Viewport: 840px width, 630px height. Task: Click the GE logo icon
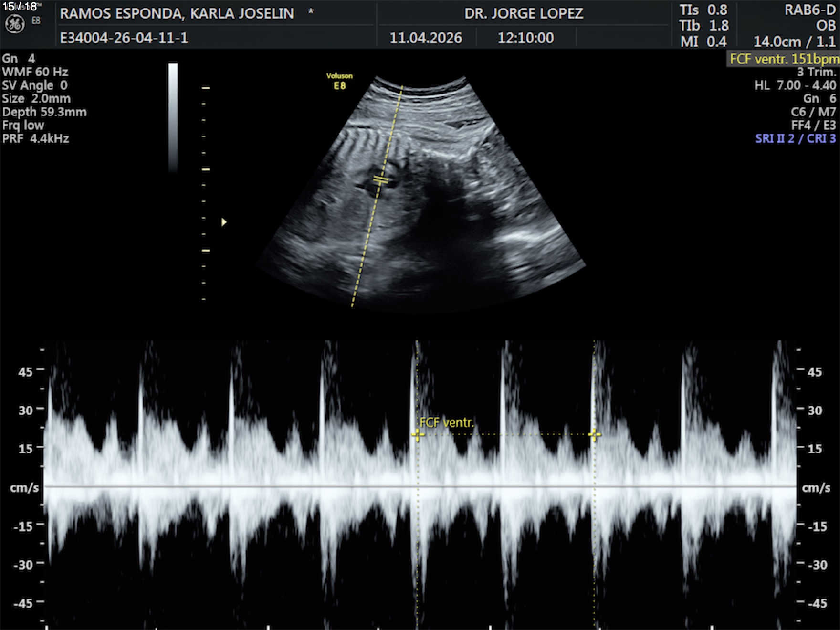coord(14,24)
